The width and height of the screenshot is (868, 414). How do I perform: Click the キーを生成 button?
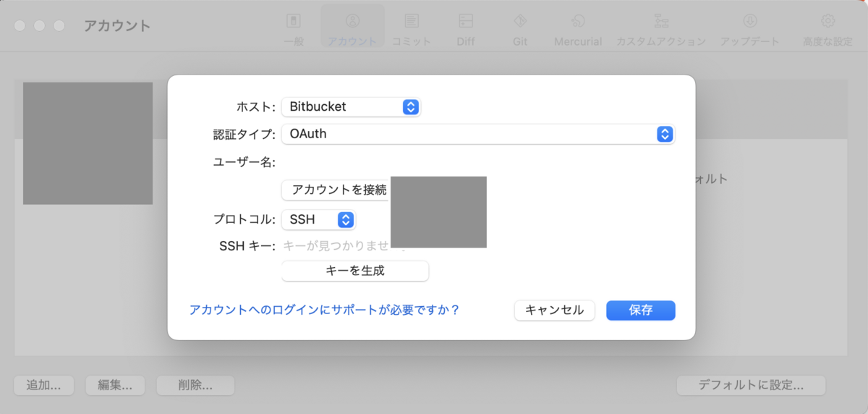click(x=355, y=271)
